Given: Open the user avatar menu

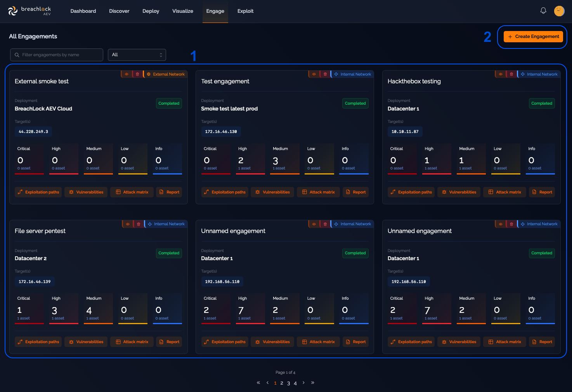Looking at the screenshot, I should click(x=559, y=11).
